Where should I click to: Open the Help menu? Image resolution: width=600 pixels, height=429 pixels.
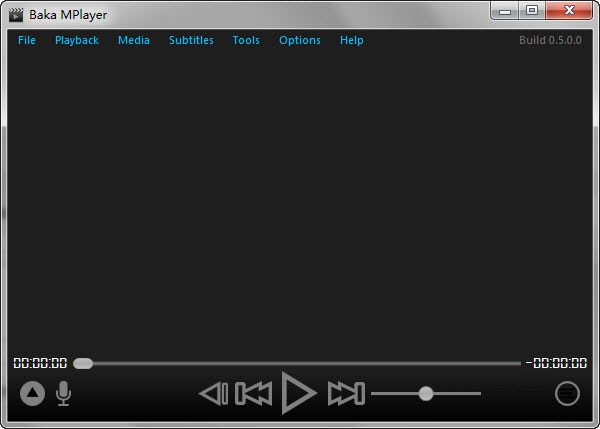352,40
